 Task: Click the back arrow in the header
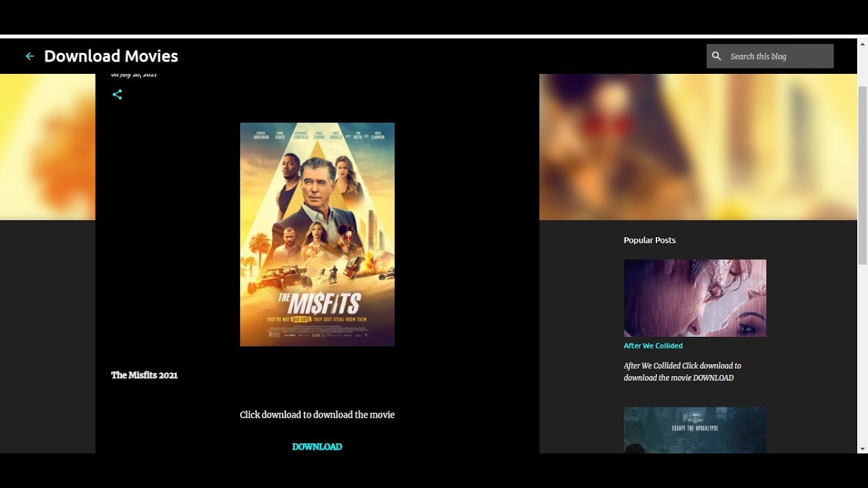coord(30,56)
